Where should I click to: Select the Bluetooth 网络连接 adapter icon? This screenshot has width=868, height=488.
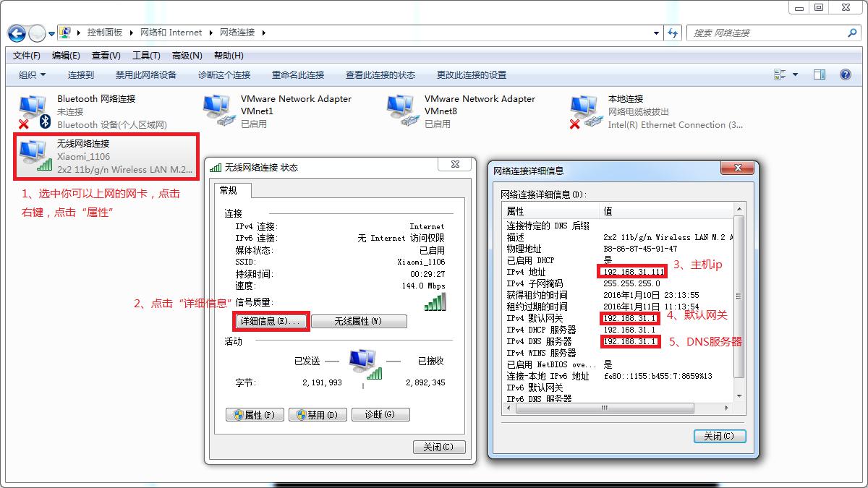[34, 112]
